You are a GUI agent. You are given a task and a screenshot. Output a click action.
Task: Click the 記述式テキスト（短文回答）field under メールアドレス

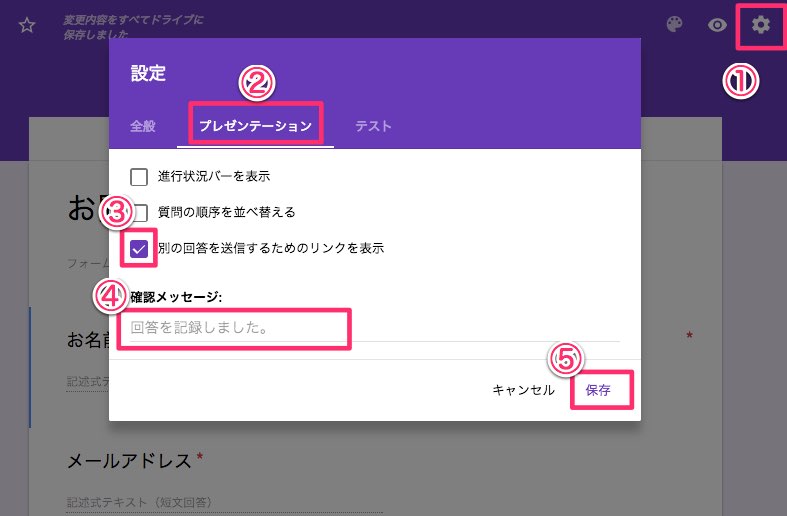tap(224, 502)
